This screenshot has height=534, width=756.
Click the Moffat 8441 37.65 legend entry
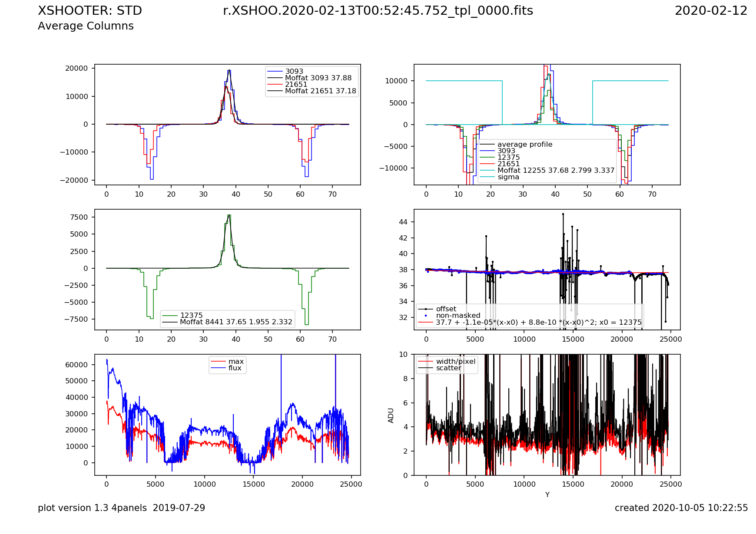236,322
